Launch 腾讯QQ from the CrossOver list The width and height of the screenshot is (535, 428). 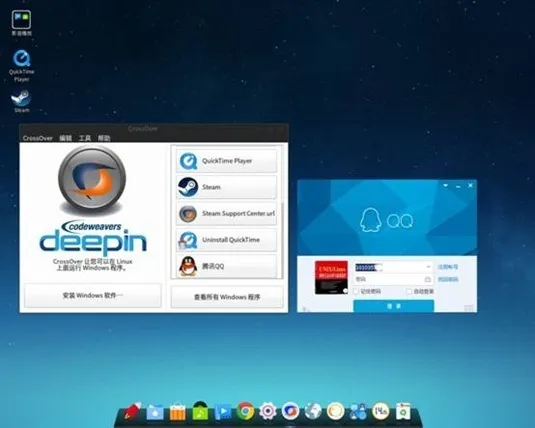226,266
